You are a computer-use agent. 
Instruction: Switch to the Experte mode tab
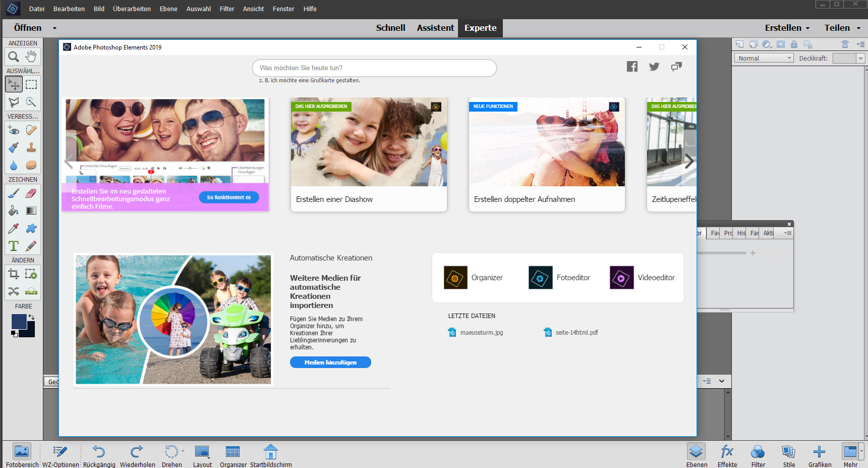[480, 28]
